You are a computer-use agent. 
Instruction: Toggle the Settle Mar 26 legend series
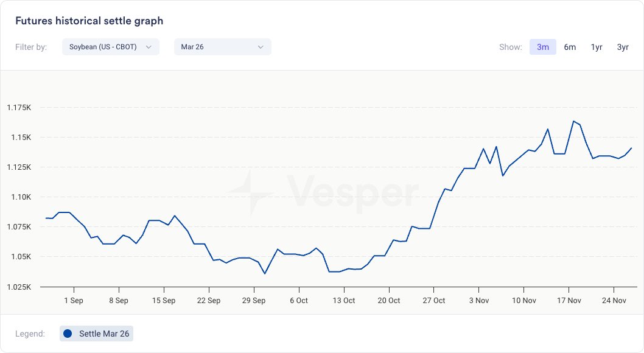pos(96,334)
